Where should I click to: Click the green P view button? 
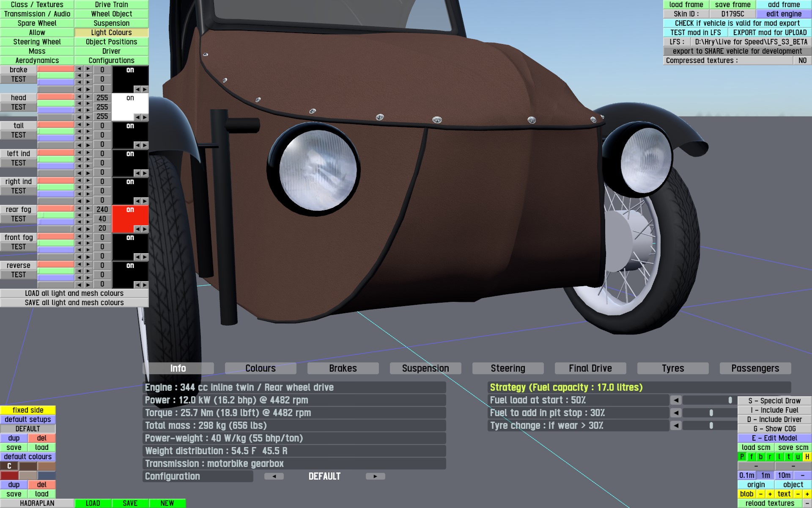pyautogui.click(x=742, y=457)
